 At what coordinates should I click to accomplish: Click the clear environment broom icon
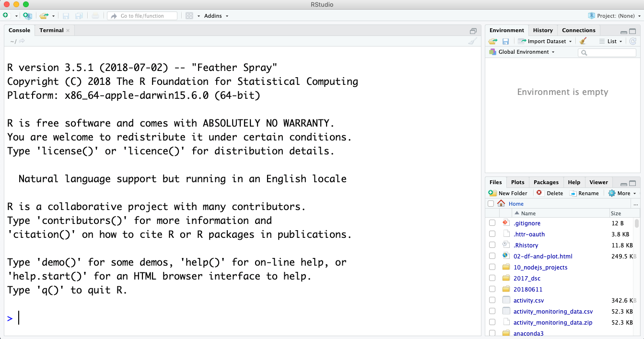point(583,41)
